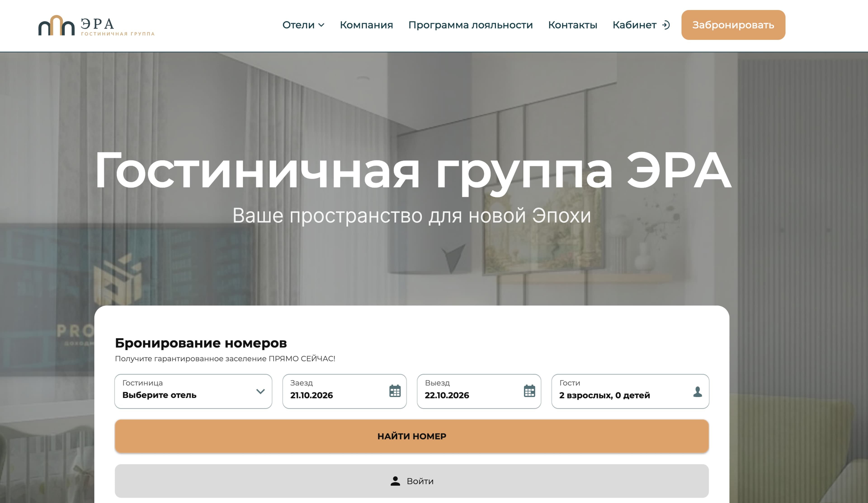
Task: Click the user icon beside Войти
Action: (395, 481)
